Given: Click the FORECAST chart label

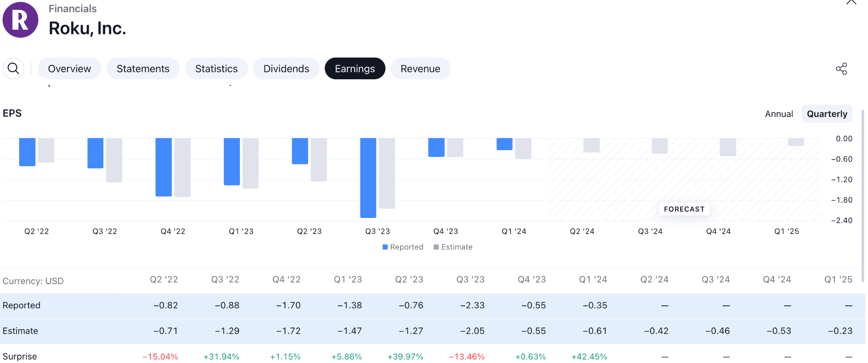Looking at the screenshot, I should click(684, 209).
